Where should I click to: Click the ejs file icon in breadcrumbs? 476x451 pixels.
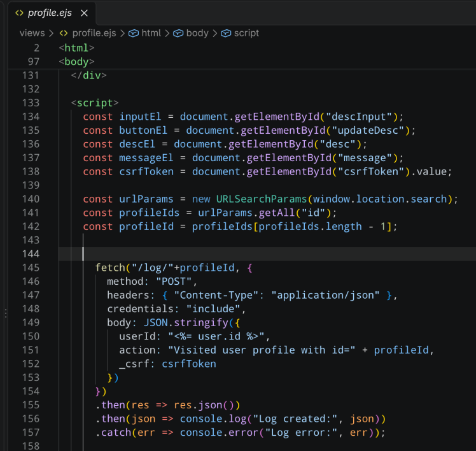click(x=64, y=33)
